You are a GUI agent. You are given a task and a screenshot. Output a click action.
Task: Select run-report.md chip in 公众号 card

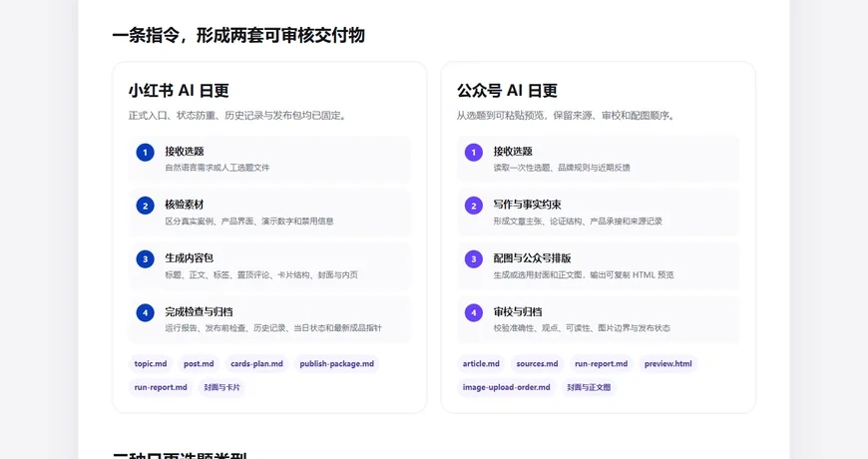coord(602,364)
